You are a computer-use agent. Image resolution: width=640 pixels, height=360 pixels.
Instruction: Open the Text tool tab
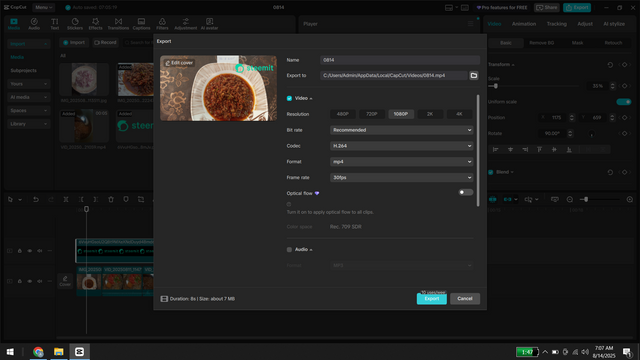tap(55, 24)
